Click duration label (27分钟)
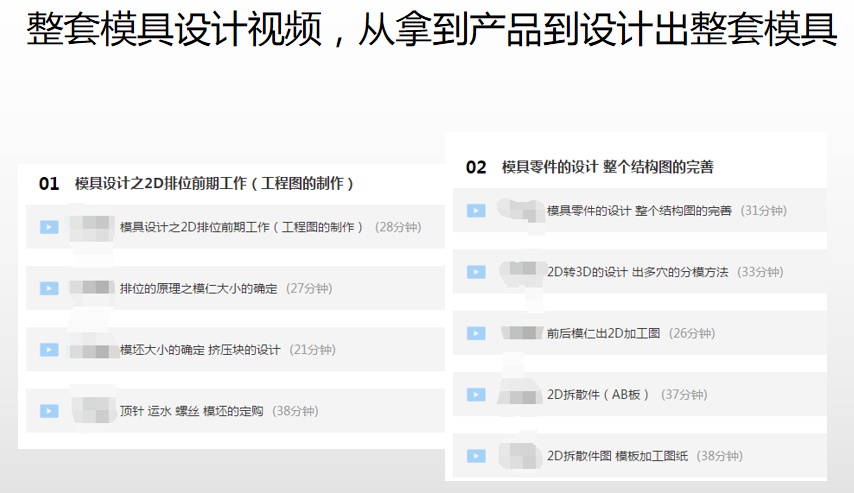The image size is (854, 493). pos(309,289)
